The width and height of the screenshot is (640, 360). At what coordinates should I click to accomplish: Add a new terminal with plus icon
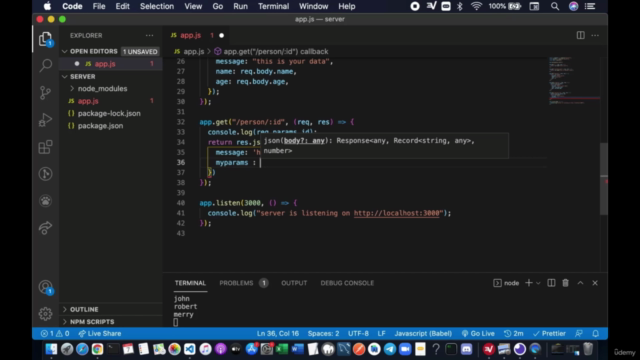(x=529, y=283)
